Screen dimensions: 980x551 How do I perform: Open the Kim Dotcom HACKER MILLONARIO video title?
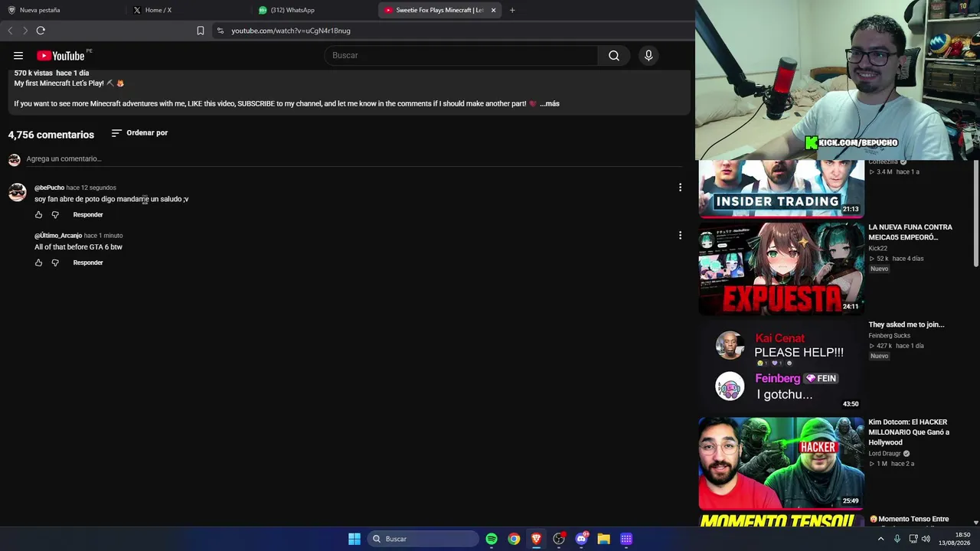tap(909, 432)
